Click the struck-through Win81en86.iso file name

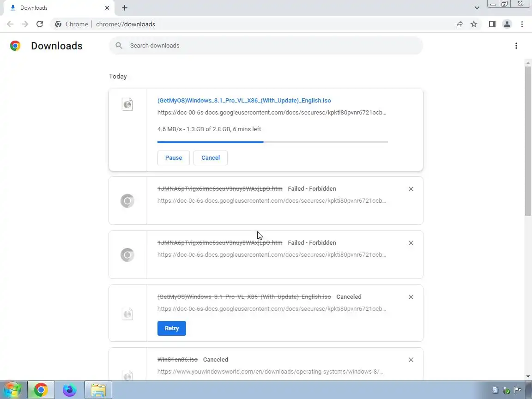pyautogui.click(x=177, y=359)
